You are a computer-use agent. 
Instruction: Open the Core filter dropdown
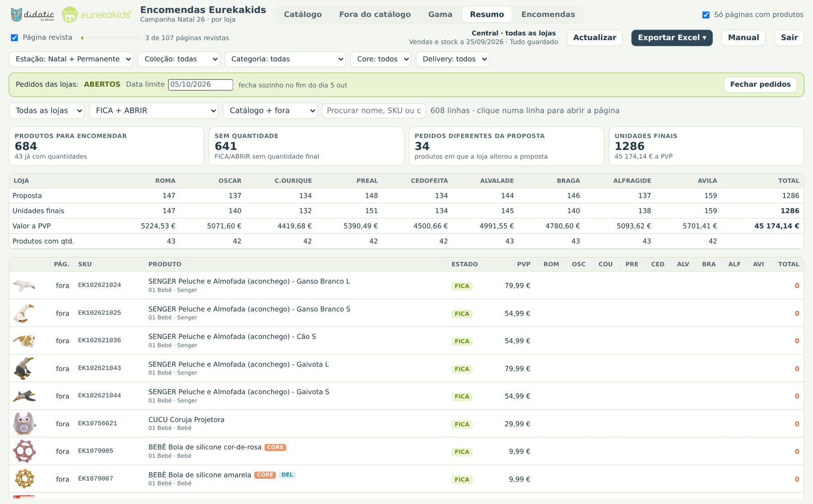[x=381, y=59]
